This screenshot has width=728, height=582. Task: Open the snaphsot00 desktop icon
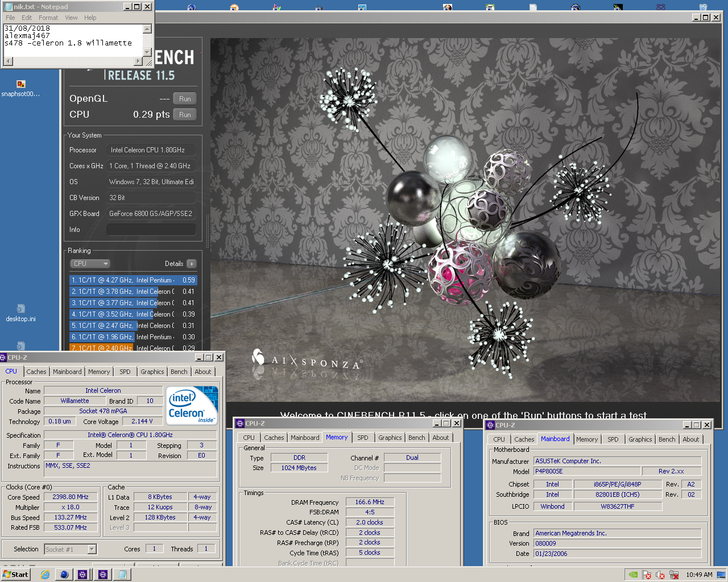[x=20, y=88]
